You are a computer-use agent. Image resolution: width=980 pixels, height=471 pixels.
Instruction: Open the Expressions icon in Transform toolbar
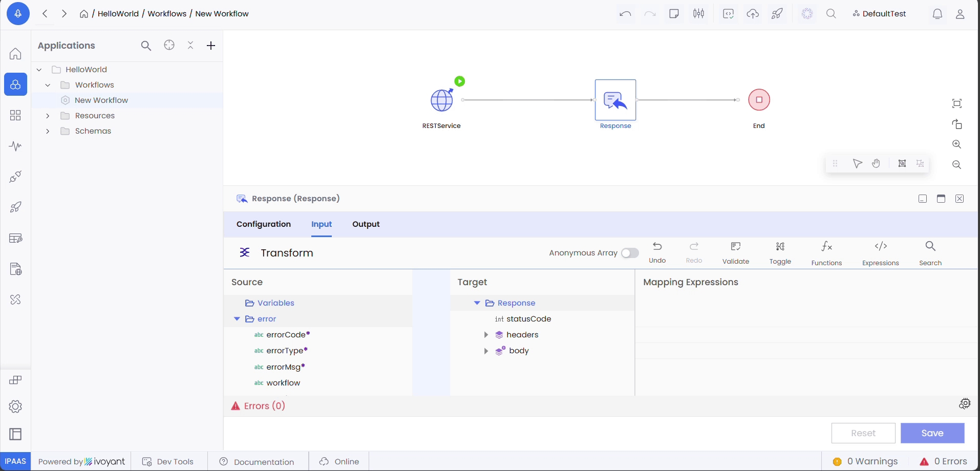(880, 247)
